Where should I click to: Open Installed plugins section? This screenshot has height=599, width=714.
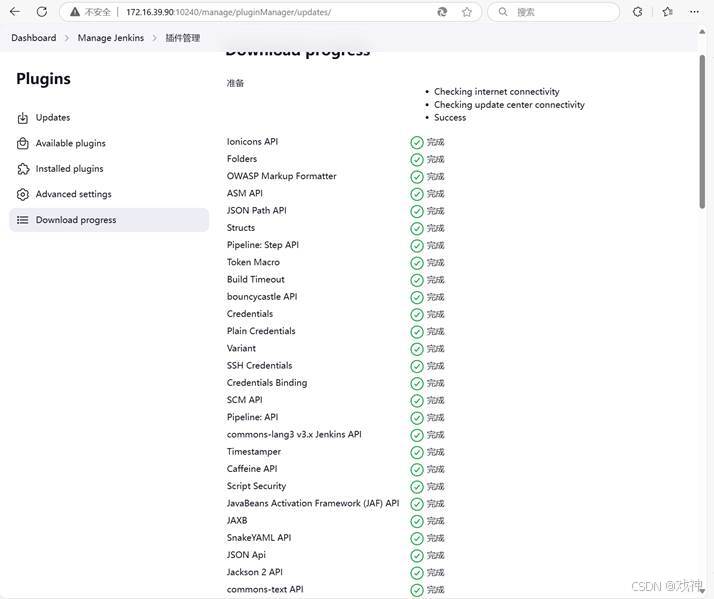tap(109, 169)
